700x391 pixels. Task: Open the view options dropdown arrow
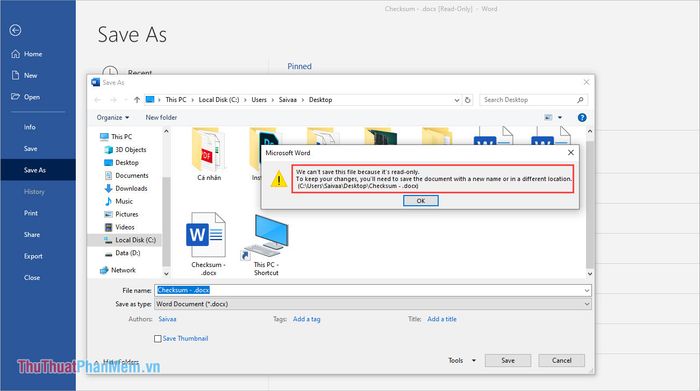(560, 117)
